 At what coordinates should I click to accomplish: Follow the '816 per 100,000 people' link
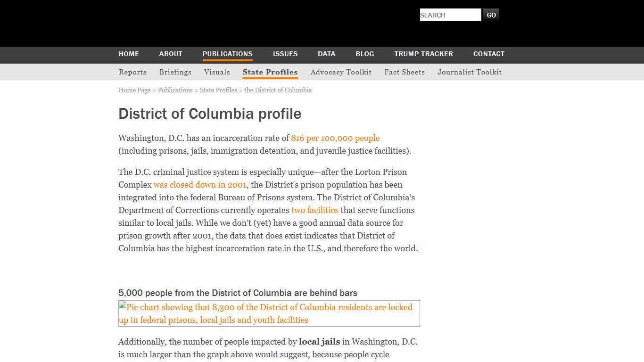tap(335, 138)
